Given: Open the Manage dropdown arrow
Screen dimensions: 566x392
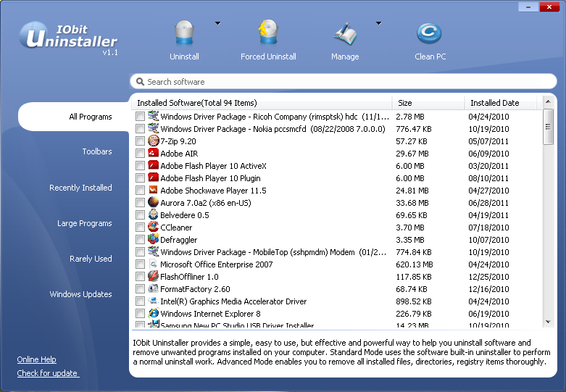Looking at the screenshot, I should click(378, 23).
